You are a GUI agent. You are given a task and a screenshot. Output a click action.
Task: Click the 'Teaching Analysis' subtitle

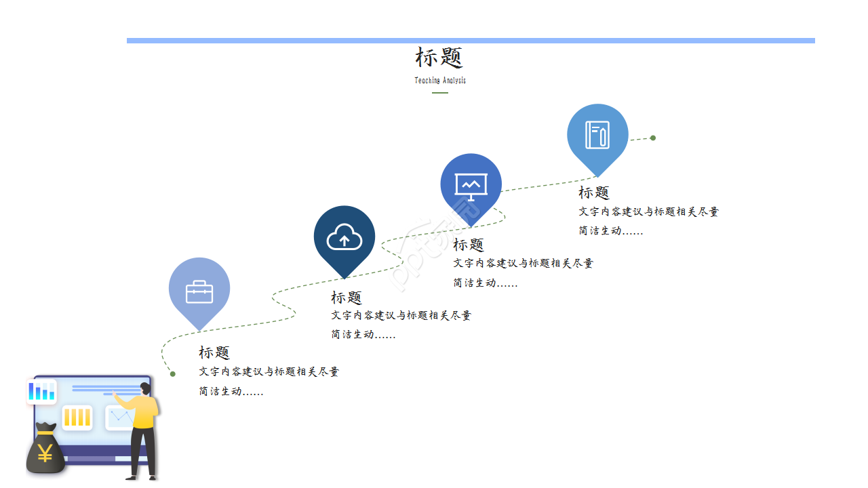tap(440, 81)
